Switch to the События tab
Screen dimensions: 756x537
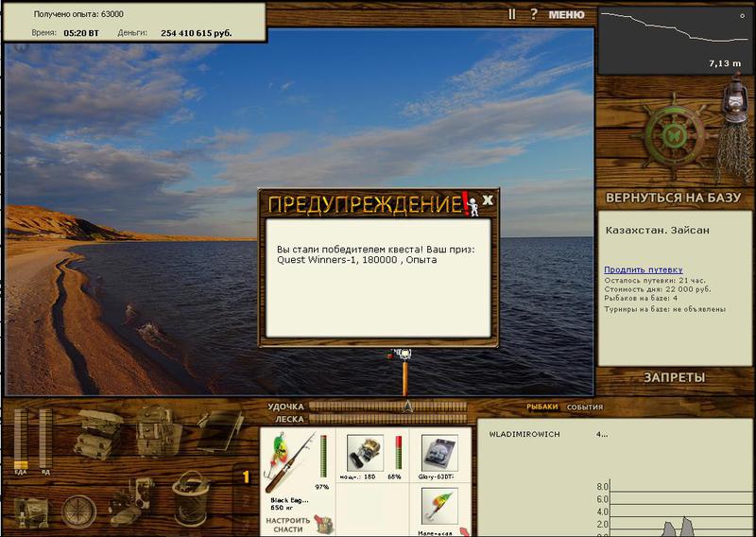pyautogui.click(x=584, y=407)
